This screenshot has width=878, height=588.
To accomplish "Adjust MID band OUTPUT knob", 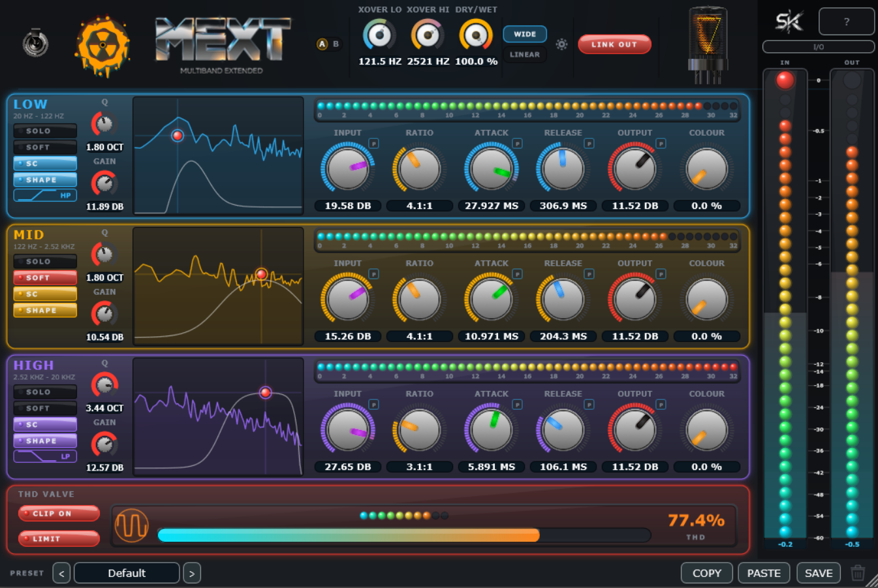I will (635, 299).
